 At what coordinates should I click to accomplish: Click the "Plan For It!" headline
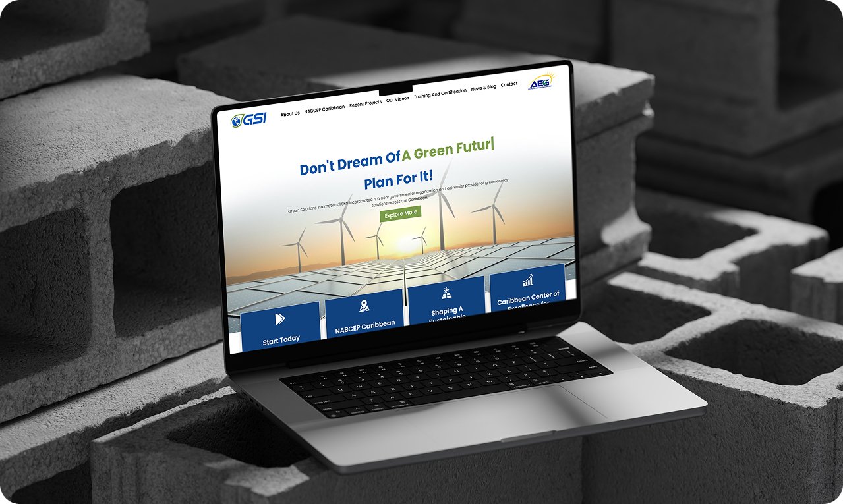pyautogui.click(x=398, y=181)
